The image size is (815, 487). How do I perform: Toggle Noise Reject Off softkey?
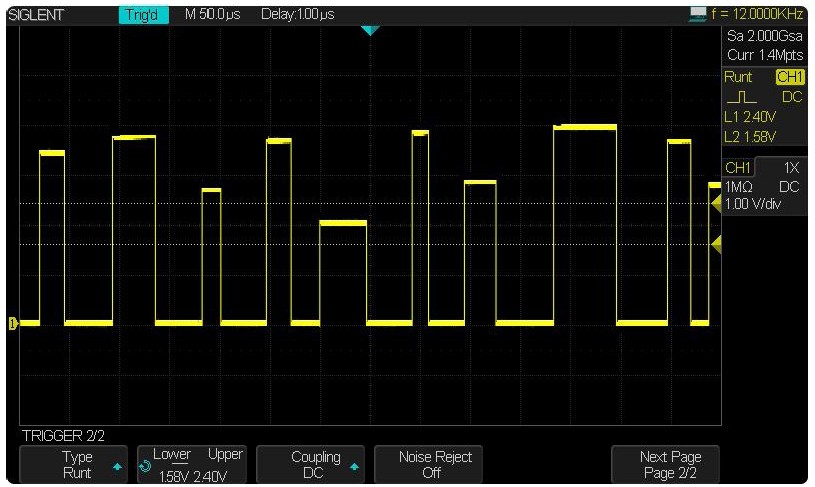click(x=429, y=464)
